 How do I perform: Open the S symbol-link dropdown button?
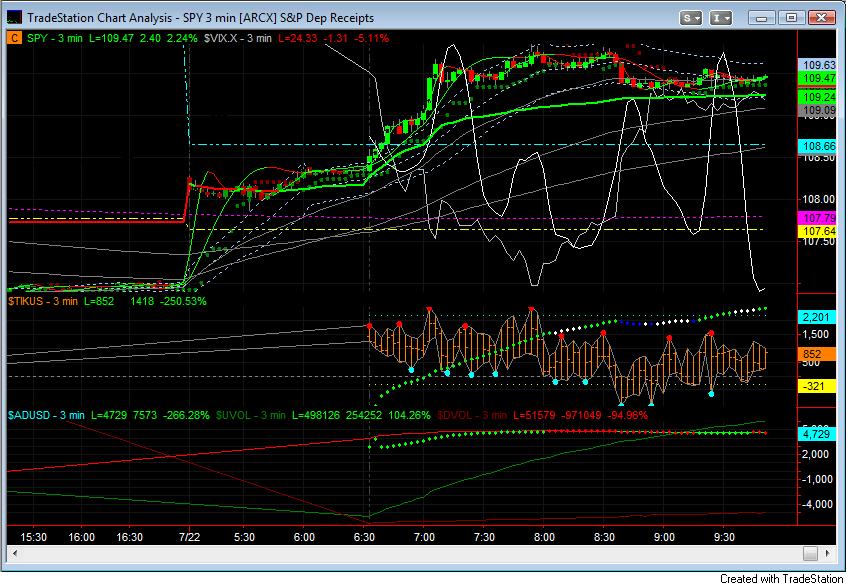(x=691, y=18)
